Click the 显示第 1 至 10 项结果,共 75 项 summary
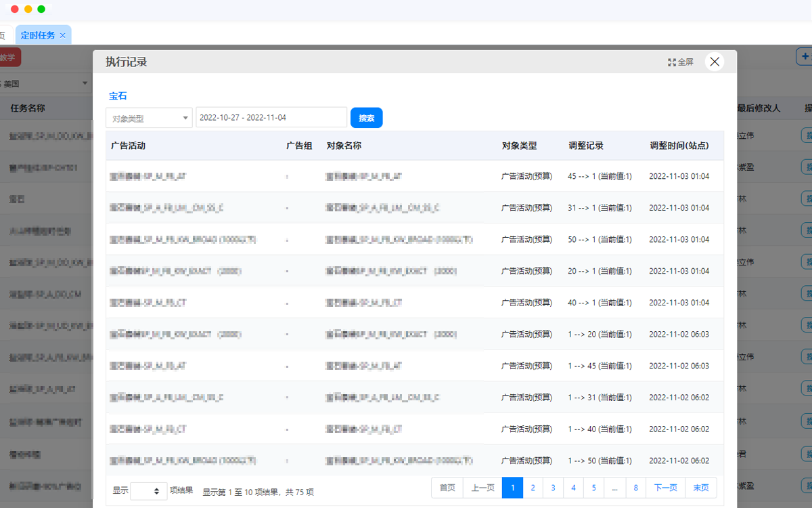 tap(258, 492)
